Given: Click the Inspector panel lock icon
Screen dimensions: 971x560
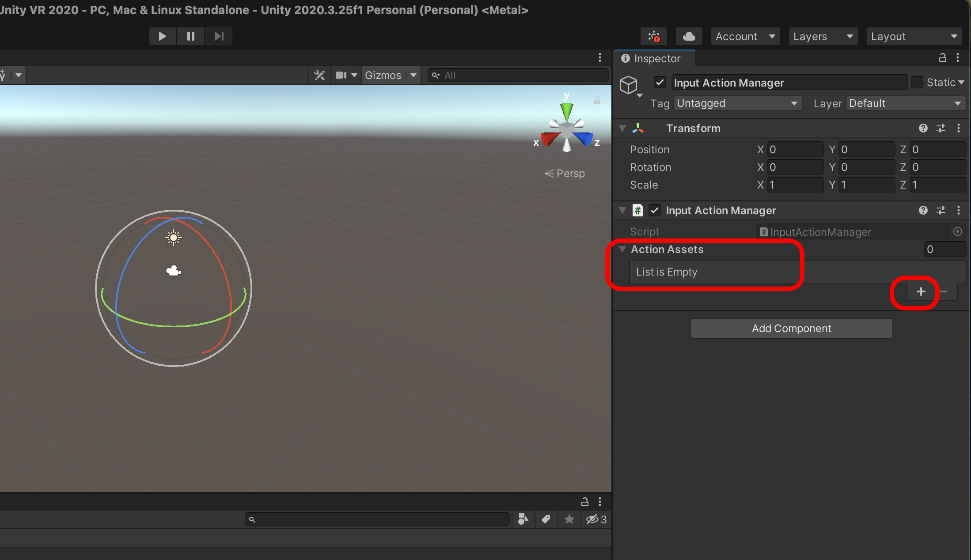Looking at the screenshot, I should (942, 58).
